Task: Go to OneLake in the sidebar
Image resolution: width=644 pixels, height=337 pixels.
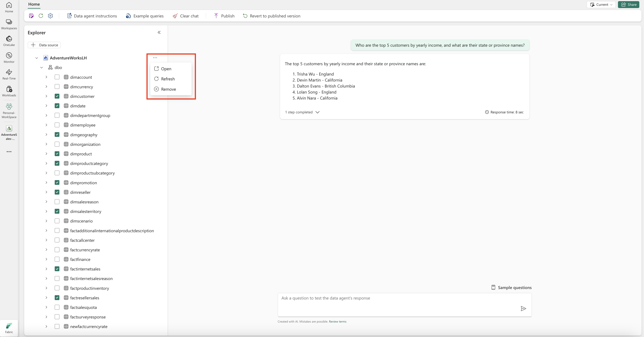Action: (x=9, y=41)
